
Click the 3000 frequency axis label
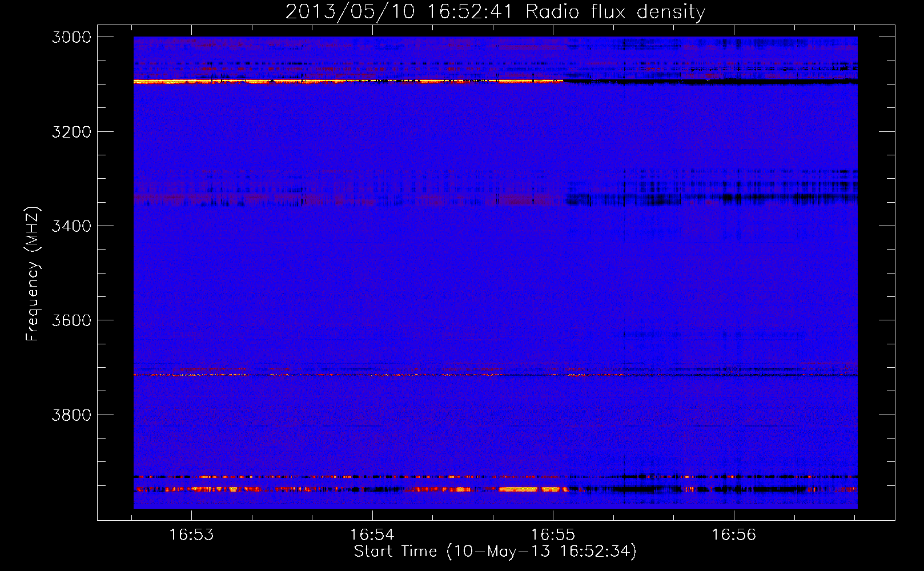[x=71, y=37]
